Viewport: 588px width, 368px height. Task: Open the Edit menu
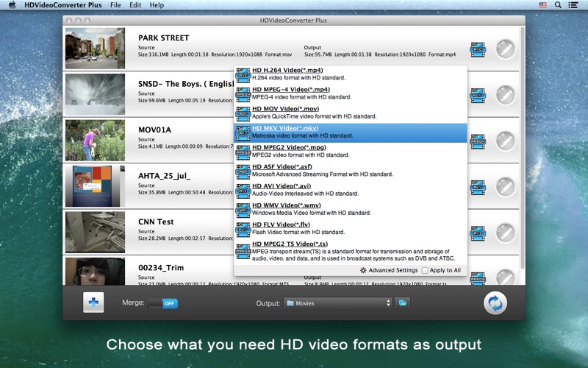tap(135, 5)
